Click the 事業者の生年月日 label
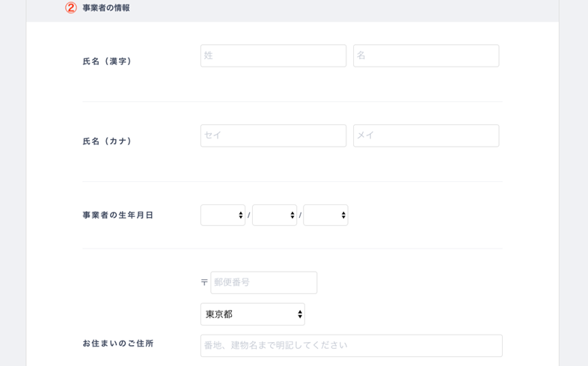The height and width of the screenshot is (366, 588). [x=118, y=216]
